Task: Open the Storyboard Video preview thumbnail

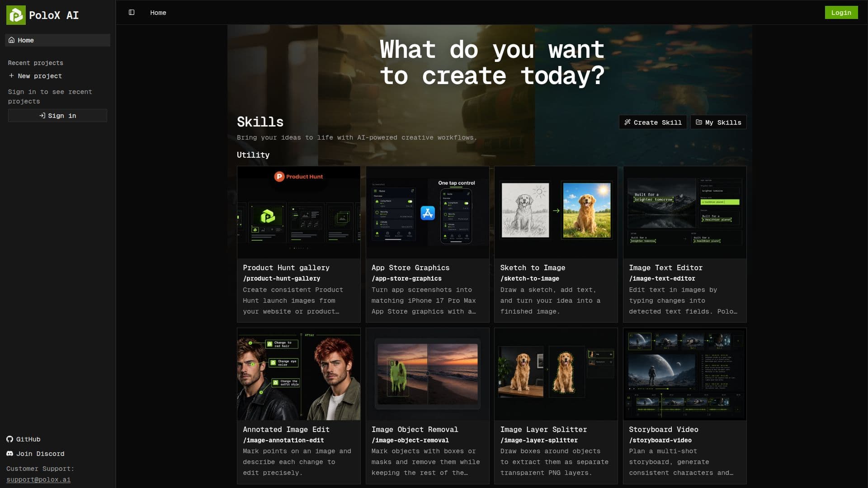Action: point(685,374)
